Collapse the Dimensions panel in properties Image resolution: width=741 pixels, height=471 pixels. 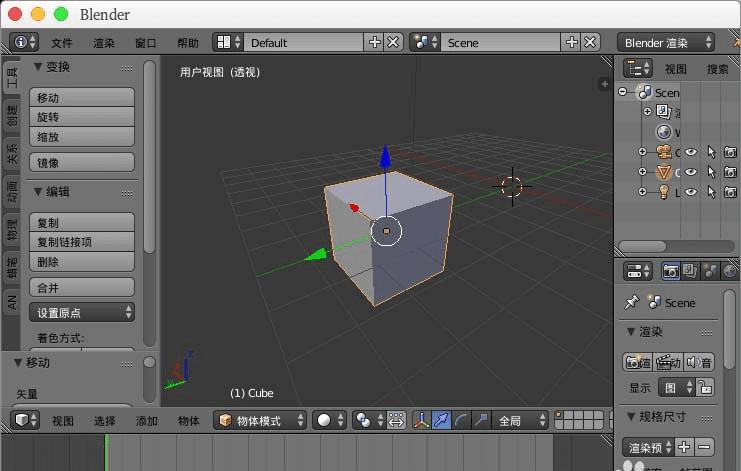click(x=630, y=417)
